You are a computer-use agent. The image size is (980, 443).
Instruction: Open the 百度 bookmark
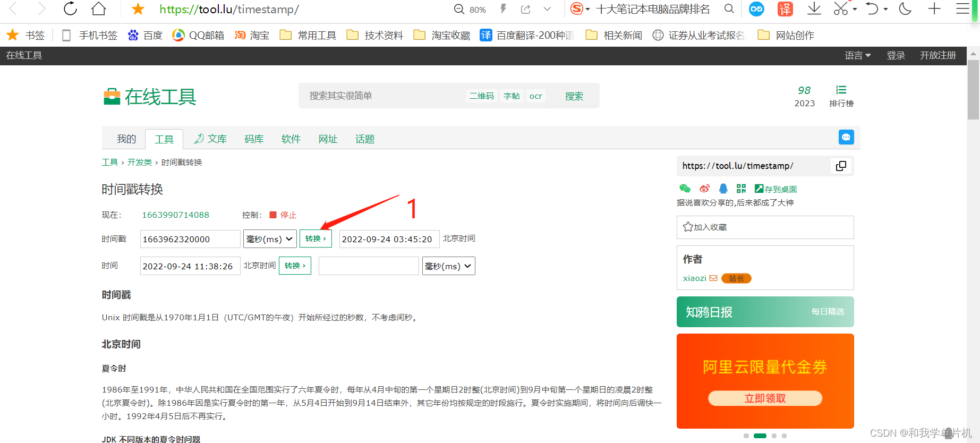coord(145,35)
